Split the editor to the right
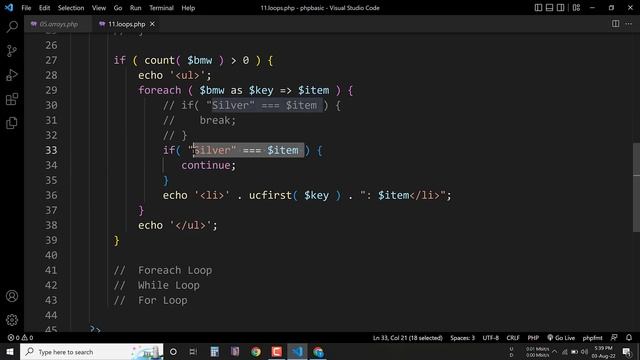The image size is (640, 360). click(616, 24)
